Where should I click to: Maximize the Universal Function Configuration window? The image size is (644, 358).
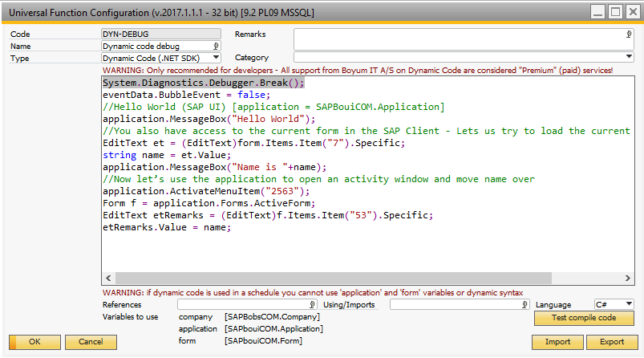pos(615,12)
